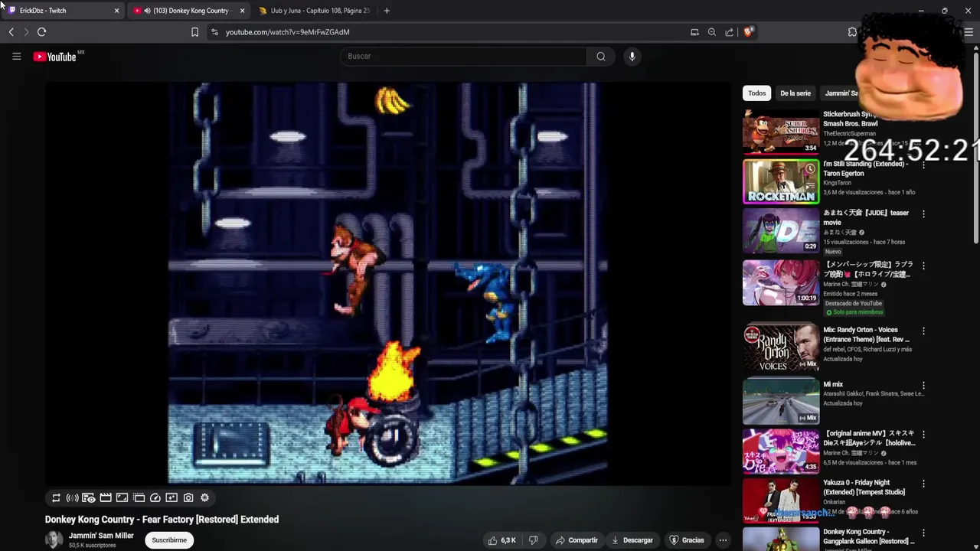Take a video screenshot with camera icon
The width and height of the screenshot is (980, 551).
(188, 498)
